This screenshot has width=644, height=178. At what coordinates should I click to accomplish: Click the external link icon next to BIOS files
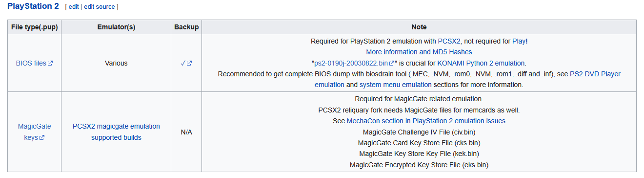point(50,63)
